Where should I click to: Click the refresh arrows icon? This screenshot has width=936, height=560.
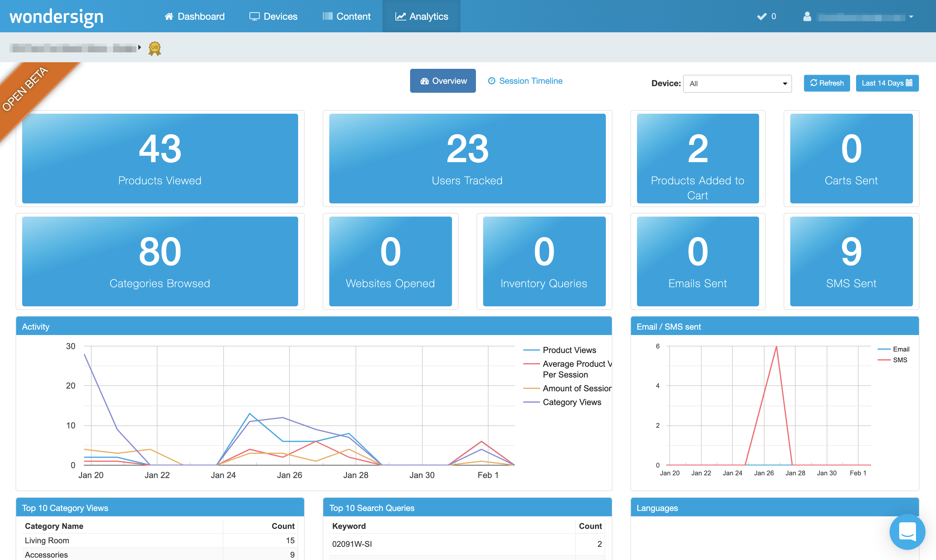tap(813, 83)
